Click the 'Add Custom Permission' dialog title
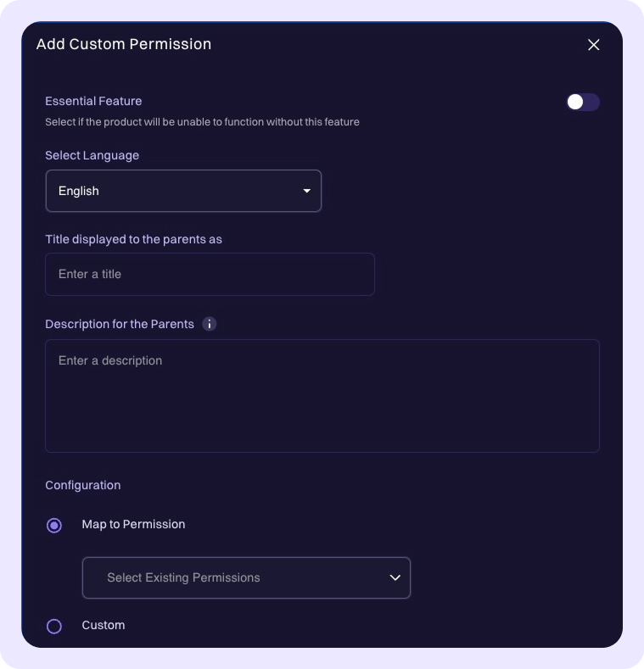644x669 pixels. (x=124, y=44)
